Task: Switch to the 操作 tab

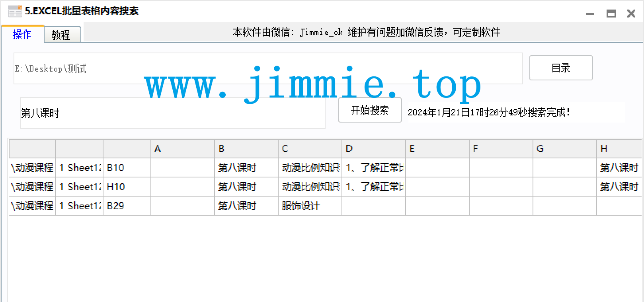Action: (x=22, y=34)
